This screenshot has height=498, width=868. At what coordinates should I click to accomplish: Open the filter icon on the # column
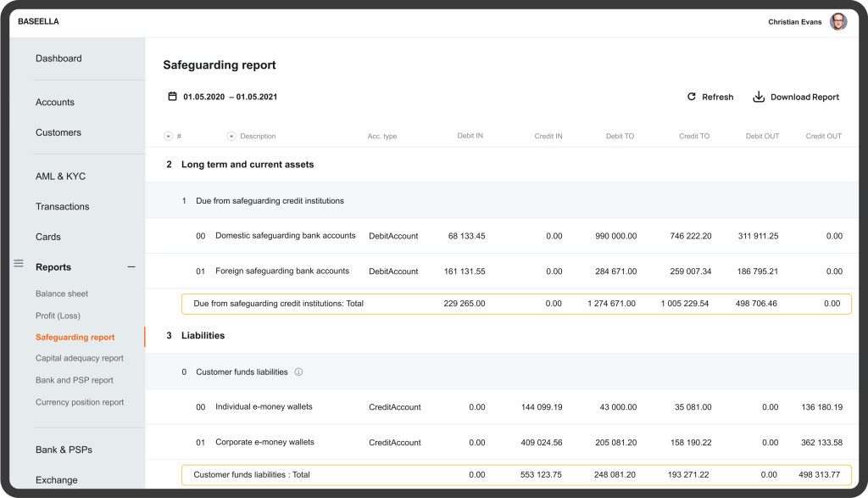coord(167,136)
